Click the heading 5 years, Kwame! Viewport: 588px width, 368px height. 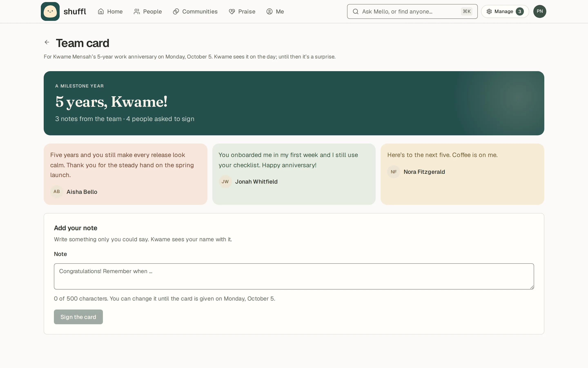click(111, 101)
